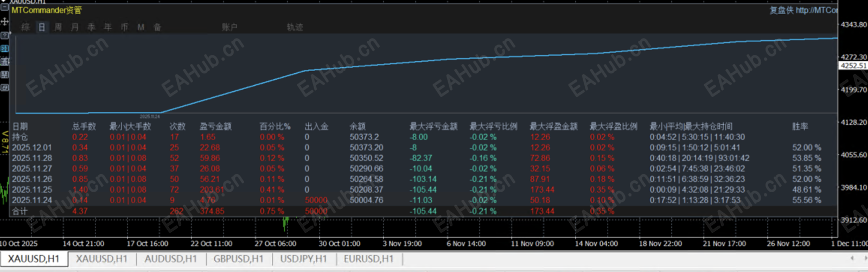Viewport: 868px width, 272px height.
Task: Switch to the 综 summary tab
Action: [x=25, y=27]
